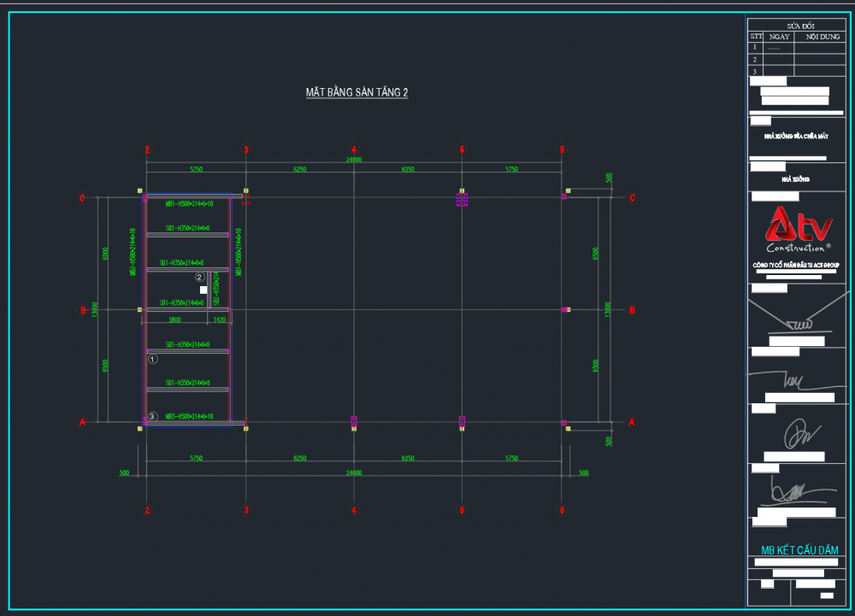The width and height of the screenshot is (855, 616).
Task: Select the 1420 dimension text
Action: [219, 320]
